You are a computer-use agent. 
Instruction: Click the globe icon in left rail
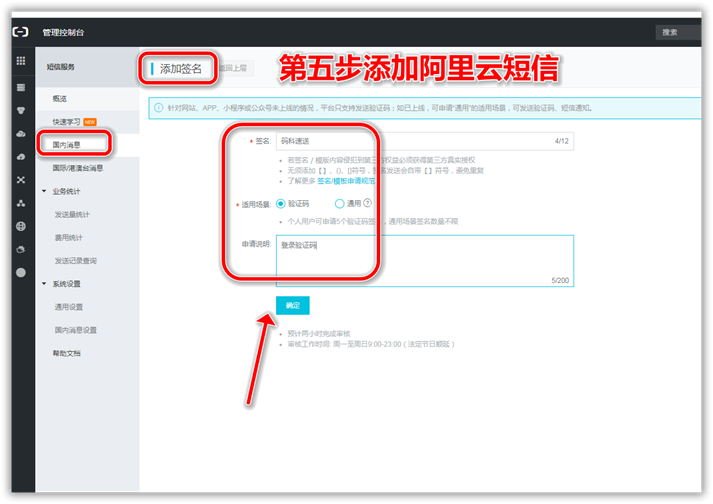(21, 226)
